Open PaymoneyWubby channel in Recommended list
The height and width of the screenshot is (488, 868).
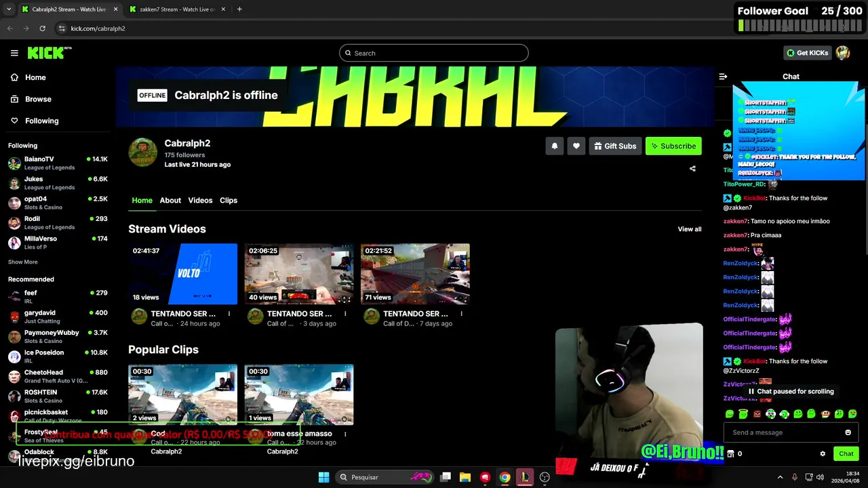tap(58, 336)
